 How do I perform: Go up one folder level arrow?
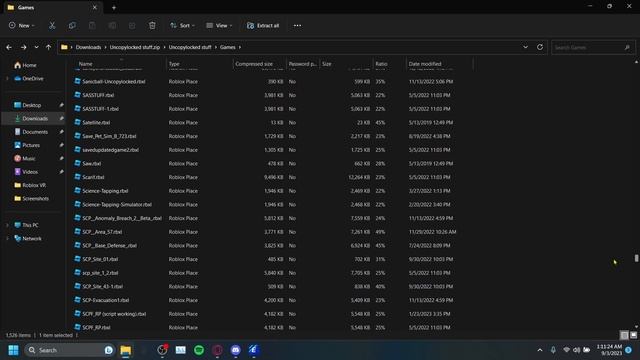(49, 47)
